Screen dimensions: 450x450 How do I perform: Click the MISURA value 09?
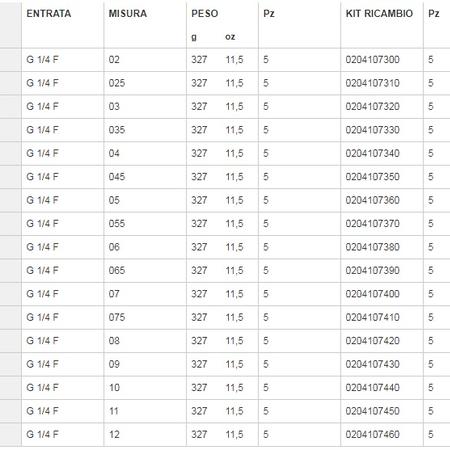[x=114, y=364]
